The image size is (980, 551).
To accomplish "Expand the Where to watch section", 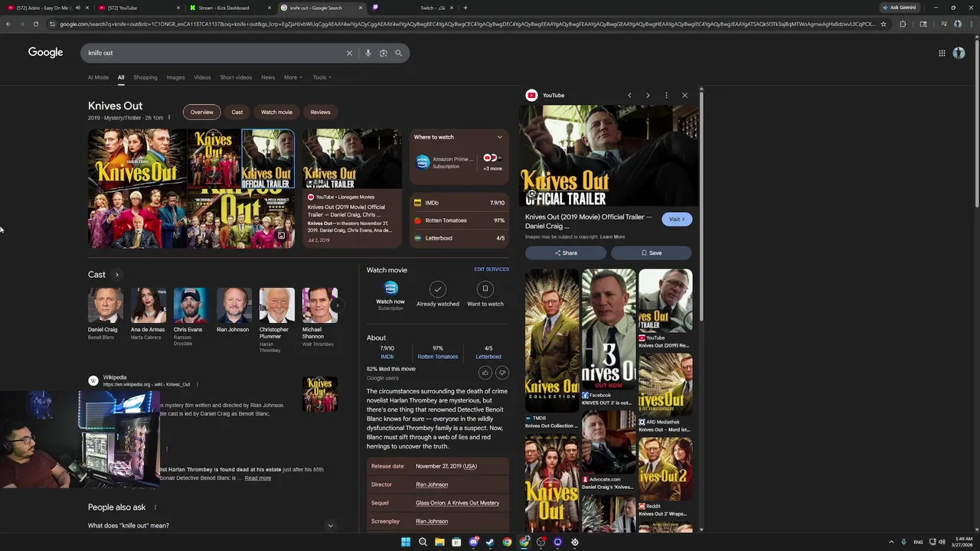I will click(x=499, y=137).
